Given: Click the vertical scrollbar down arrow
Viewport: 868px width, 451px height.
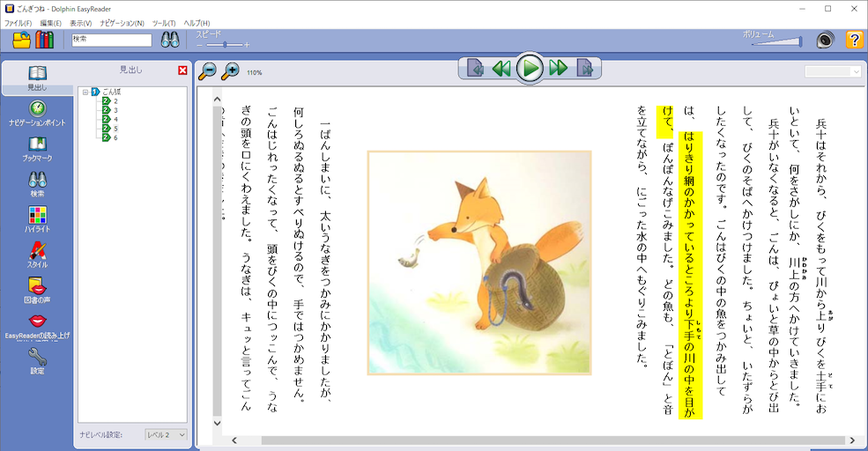Looking at the screenshot, I should 217,423.
